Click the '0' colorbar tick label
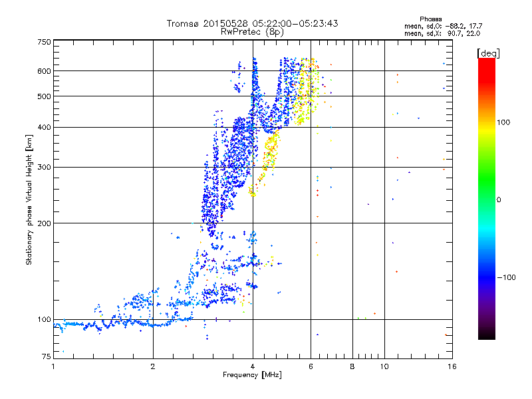The width and height of the screenshot is (532, 399). [x=499, y=200]
